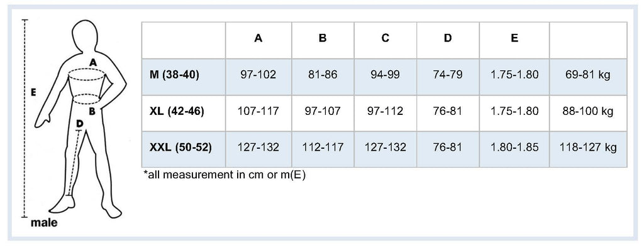
Task: Click the 112-117 waist measurement cell
Action: [x=323, y=147]
